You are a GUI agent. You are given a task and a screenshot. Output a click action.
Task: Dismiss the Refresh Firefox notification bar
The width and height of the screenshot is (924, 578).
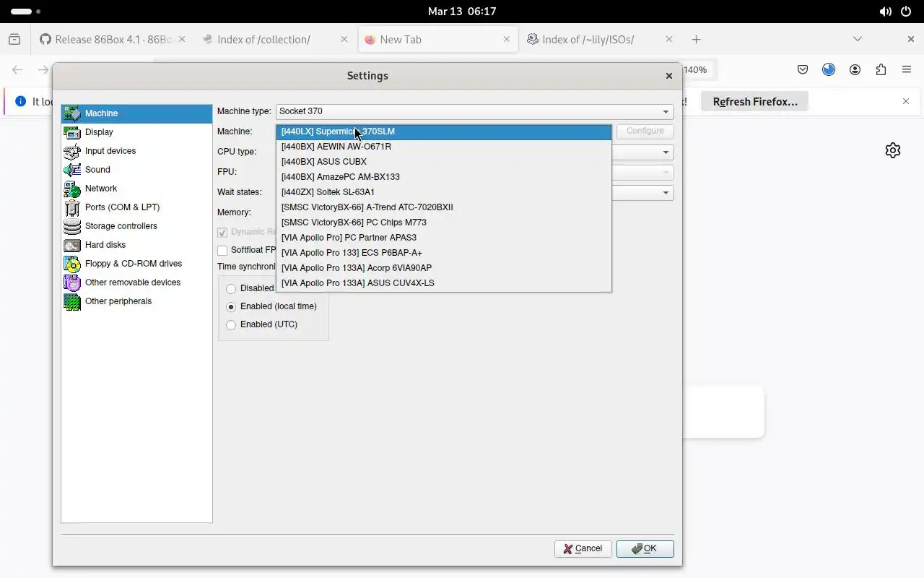click(906, 102)
